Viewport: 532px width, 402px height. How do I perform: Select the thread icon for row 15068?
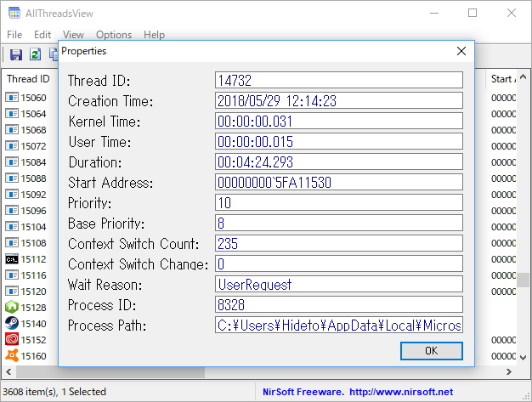12,130
